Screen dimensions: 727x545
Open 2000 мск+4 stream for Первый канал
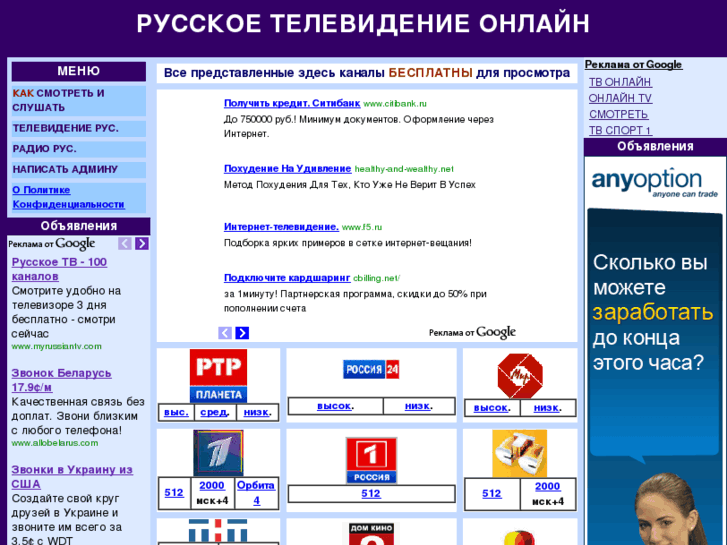(x=212, y=486)
